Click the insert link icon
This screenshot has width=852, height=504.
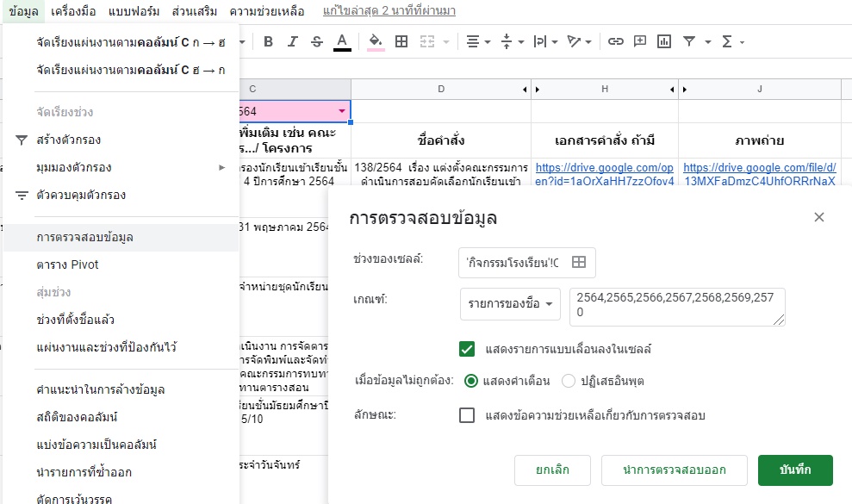pyautogui.click(x=615, y=41)
